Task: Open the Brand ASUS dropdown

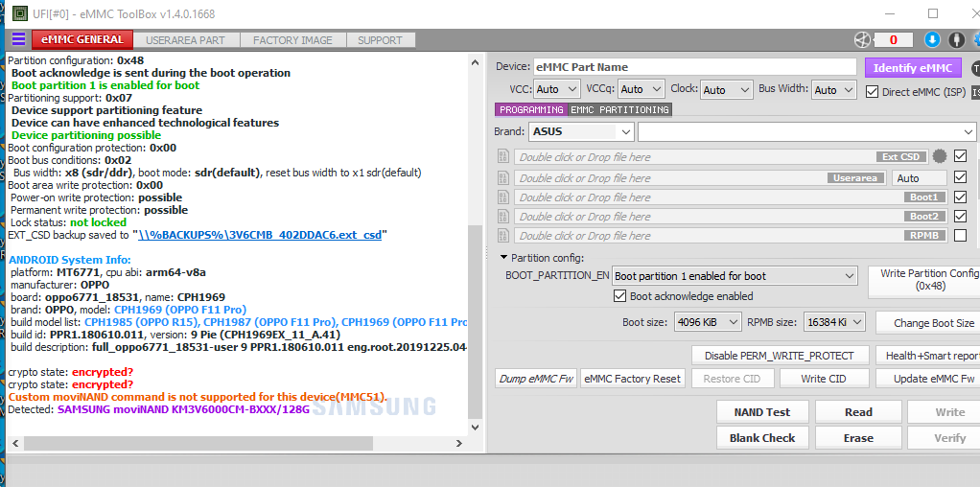Action: [x=581, y=132]
